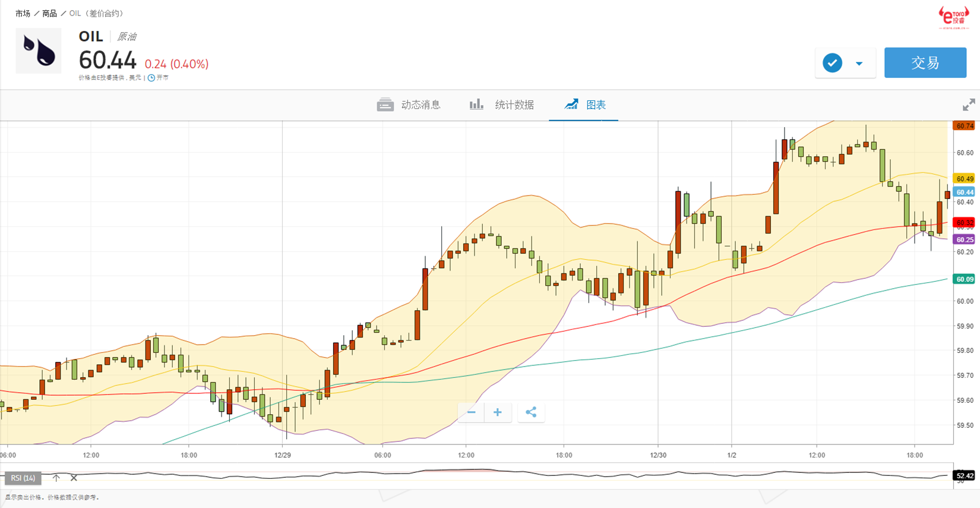Image resolution: width=980 pixels, height=508 pixels.
Task: Click the 60.25 purple price tag
Action: pyautogui.click(x=964, y=239)
